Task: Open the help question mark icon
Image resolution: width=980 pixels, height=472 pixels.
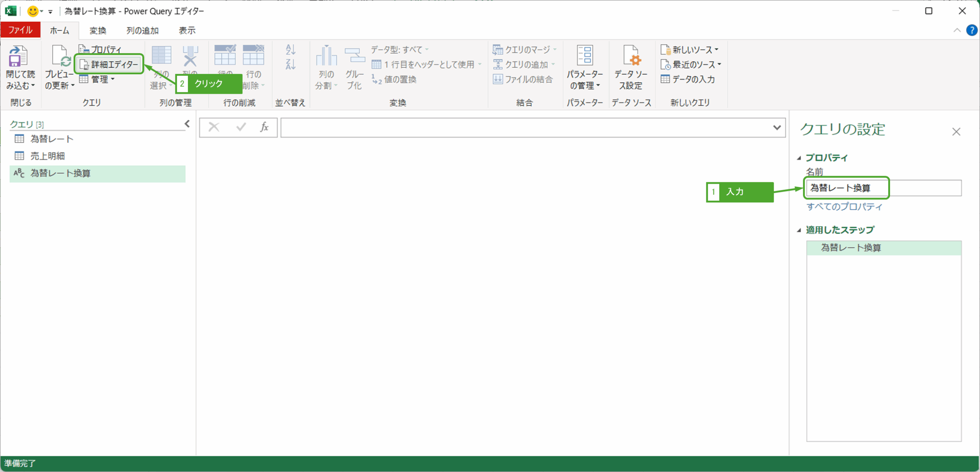Action: tap(971, 30)
